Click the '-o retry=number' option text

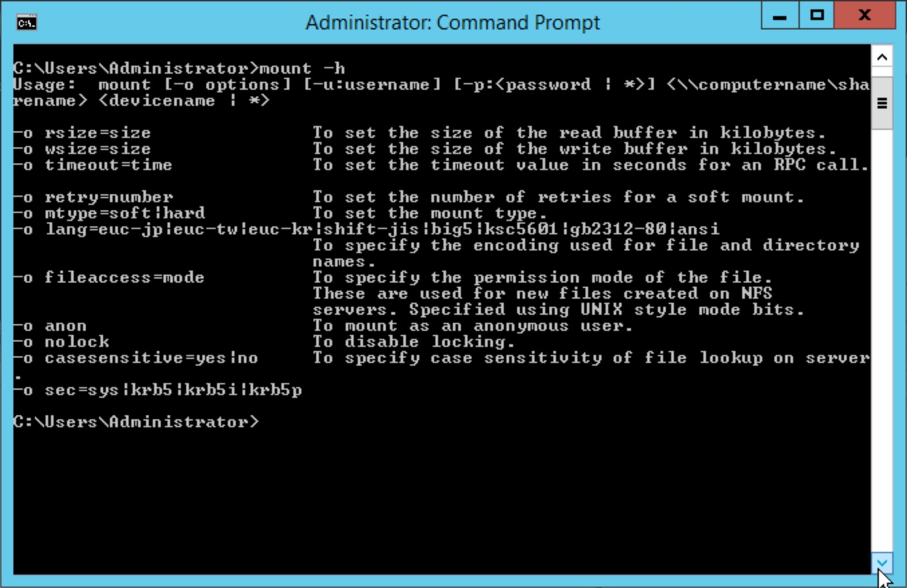click(x=93, y=197)
